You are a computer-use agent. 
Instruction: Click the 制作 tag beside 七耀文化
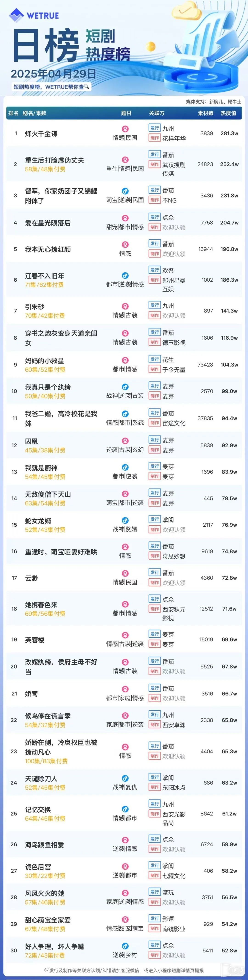click(x=154, y=875)
